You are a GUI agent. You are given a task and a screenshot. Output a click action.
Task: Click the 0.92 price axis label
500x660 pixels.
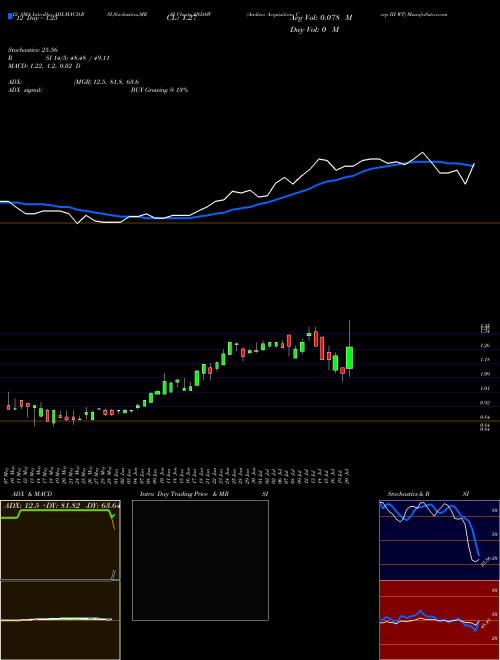tap(485, 403)
